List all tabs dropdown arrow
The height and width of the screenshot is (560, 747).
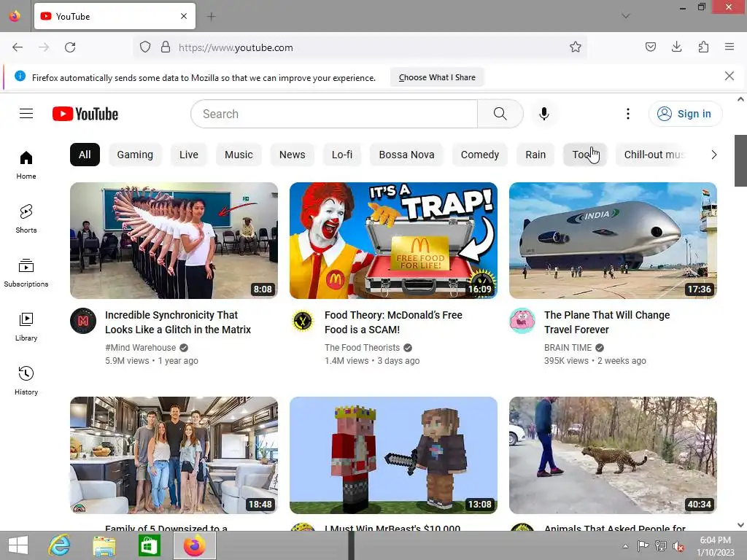(x=626, y=16)
